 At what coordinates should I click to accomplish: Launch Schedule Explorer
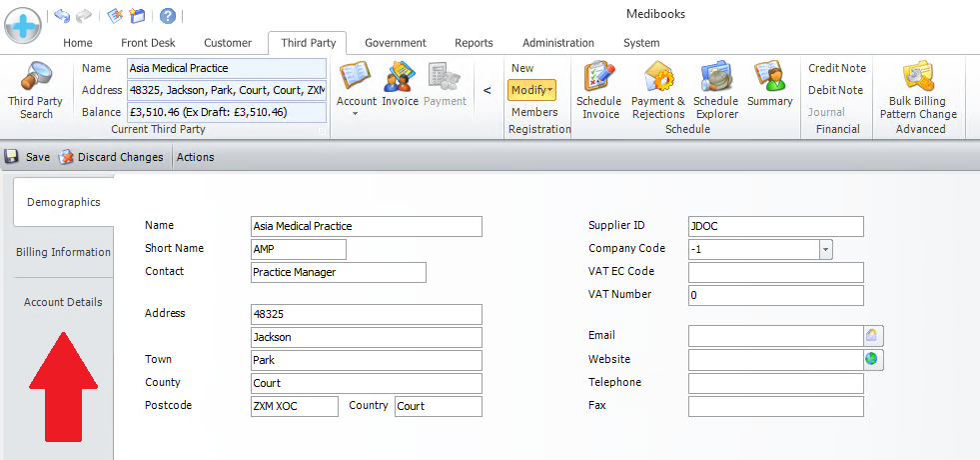(x=715, y=90)
